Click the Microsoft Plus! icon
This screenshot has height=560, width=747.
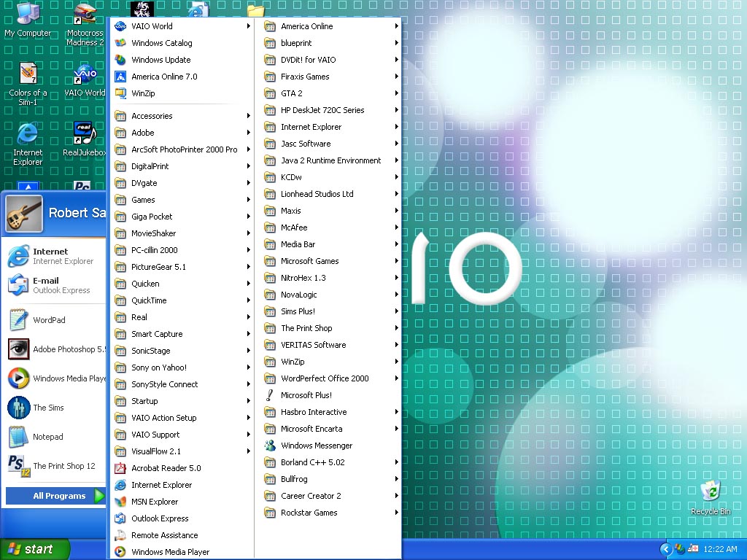coord(270,395)
